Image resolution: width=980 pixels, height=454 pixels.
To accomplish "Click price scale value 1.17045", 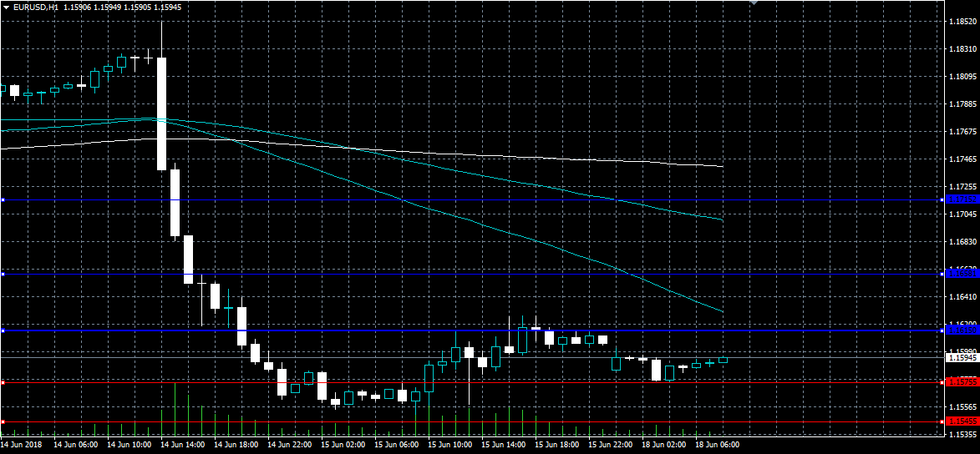I will pyautogui.click(x=962, y=214).
